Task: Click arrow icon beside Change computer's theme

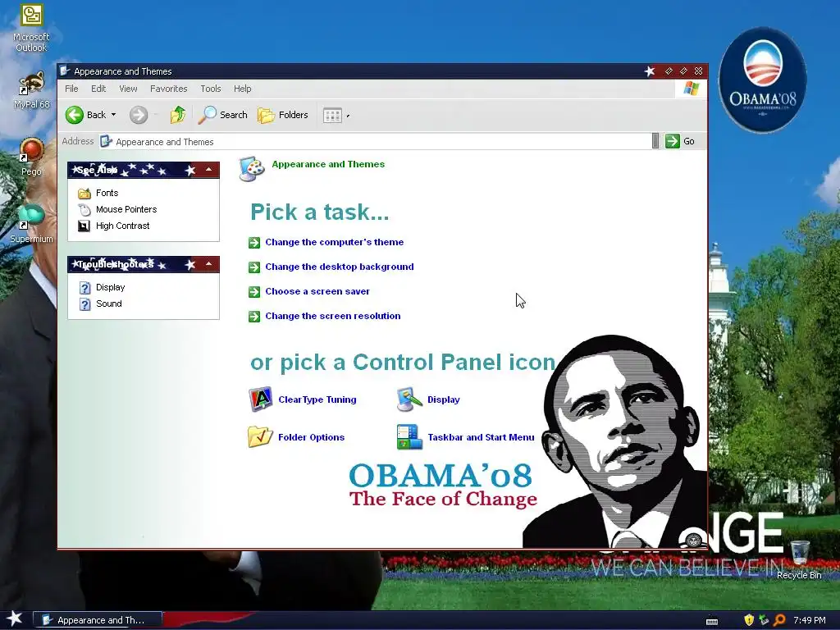Action: coord(254,243)
